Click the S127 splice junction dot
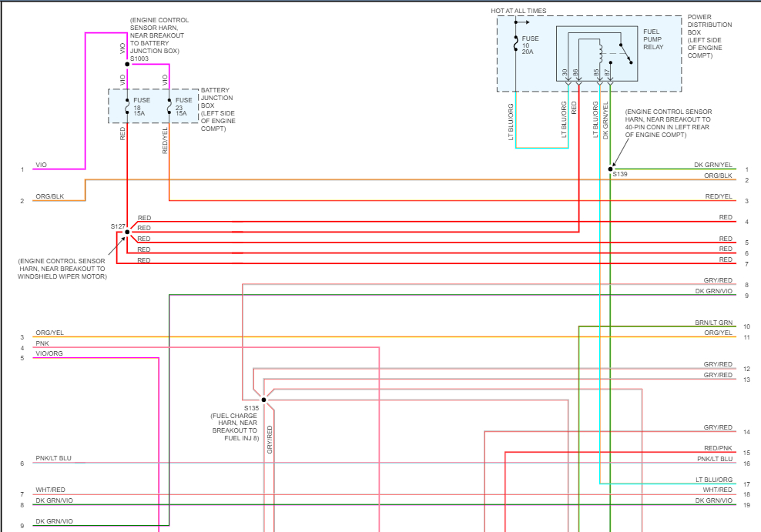This screenshot has width=761, height=532. click(x=127, y=232)
